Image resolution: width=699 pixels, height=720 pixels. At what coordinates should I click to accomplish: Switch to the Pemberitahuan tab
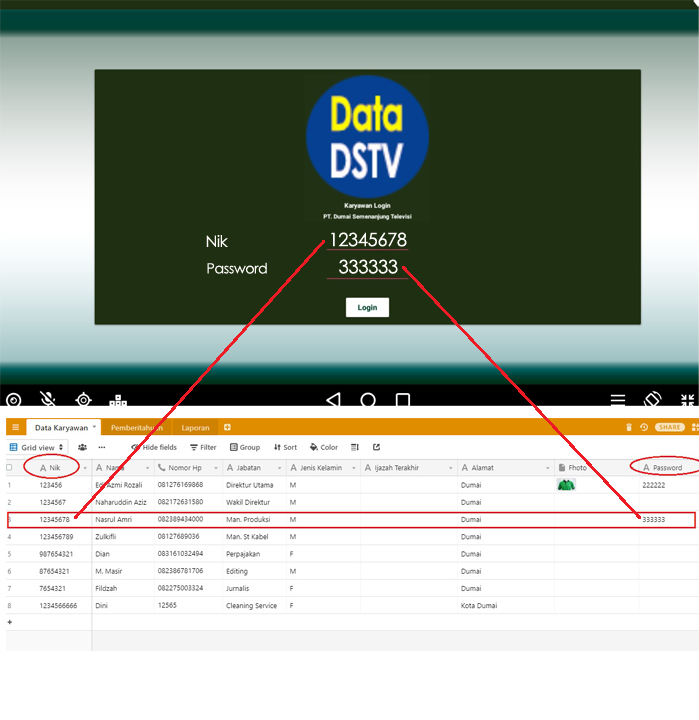136,428
